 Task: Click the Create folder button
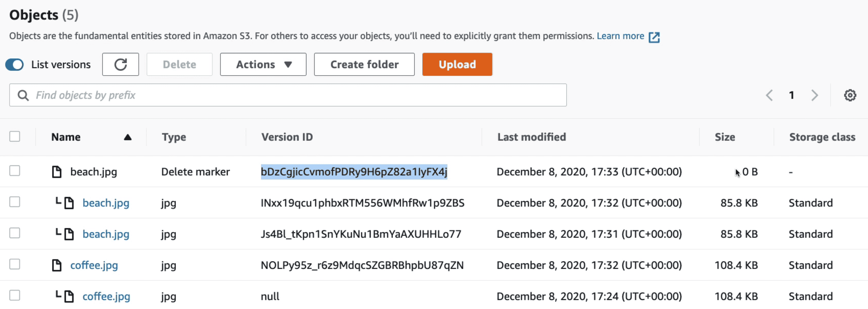pyautogui.click(x=364, y=64)
